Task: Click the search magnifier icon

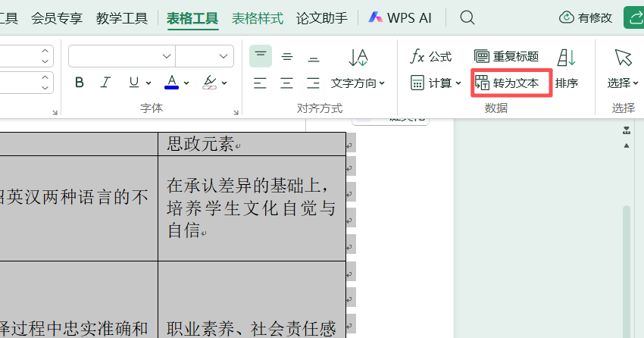Action: [x=467, y=17]
